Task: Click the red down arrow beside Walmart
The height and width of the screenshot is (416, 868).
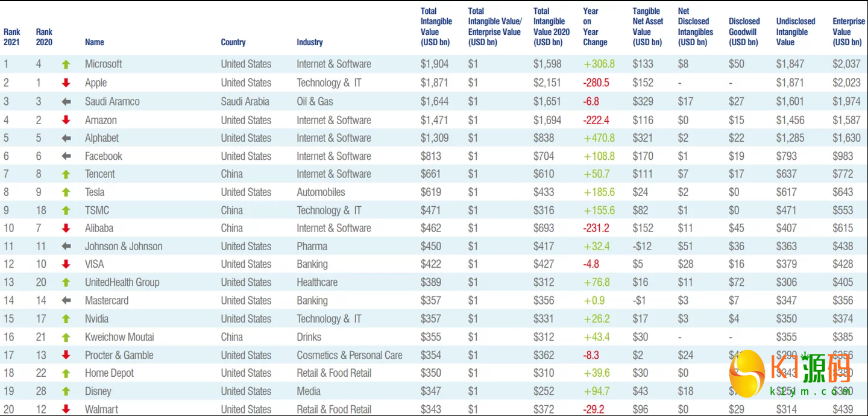Action: [66, 409]
